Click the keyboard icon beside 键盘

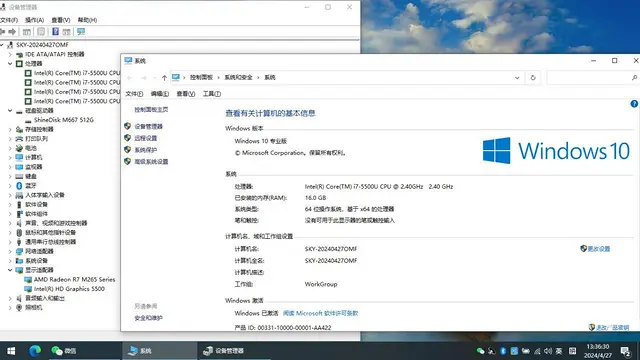pyautogui.click(x=19, y=176)
